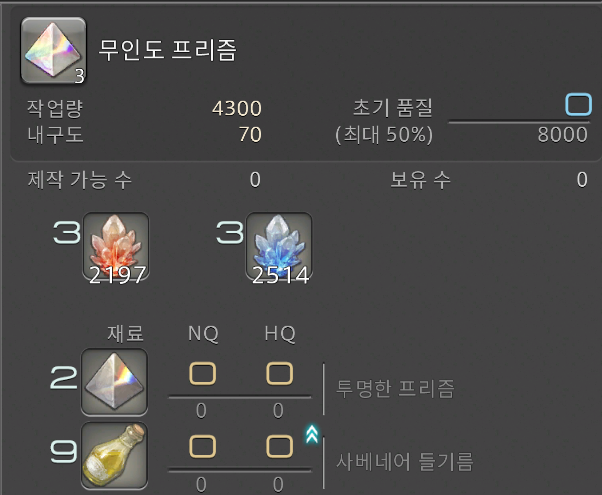Click the 사베네어 들기름 material name
Viewport: 602px width, 495px height.
pyautogui.click(x=405, y=462)
